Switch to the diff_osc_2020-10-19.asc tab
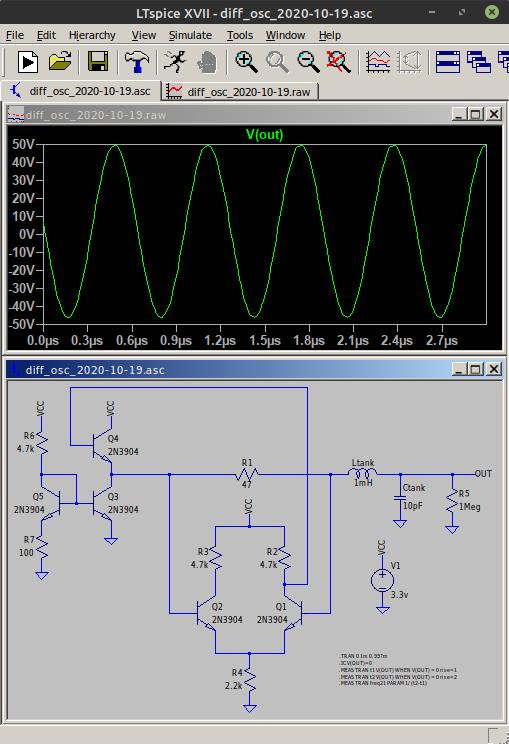The image size is (509, 744). [x=82, y=91]
